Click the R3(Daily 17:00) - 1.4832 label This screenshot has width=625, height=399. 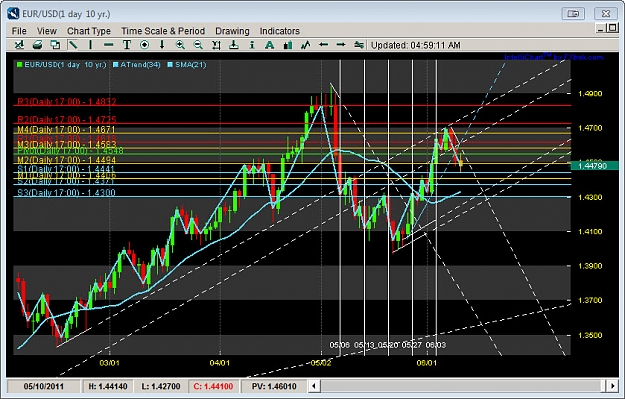point(67,101)
